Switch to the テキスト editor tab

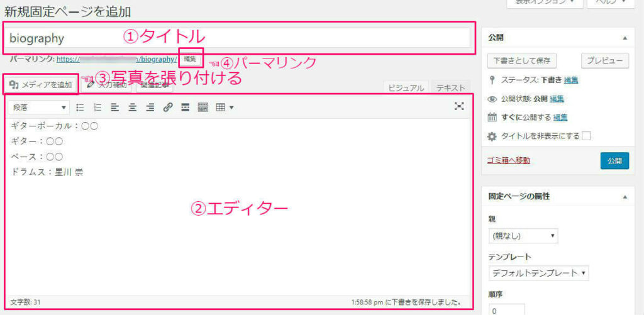pos(450,88)
